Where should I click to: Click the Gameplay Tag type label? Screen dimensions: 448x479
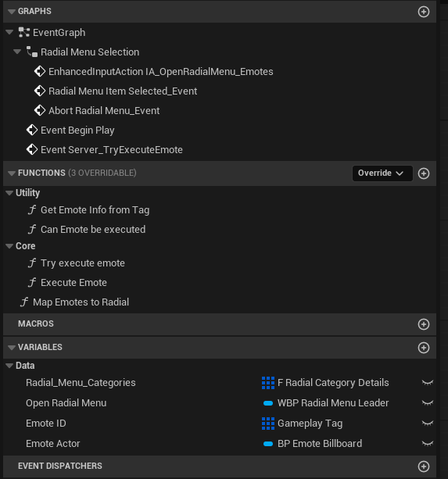[x=310, y=424]
